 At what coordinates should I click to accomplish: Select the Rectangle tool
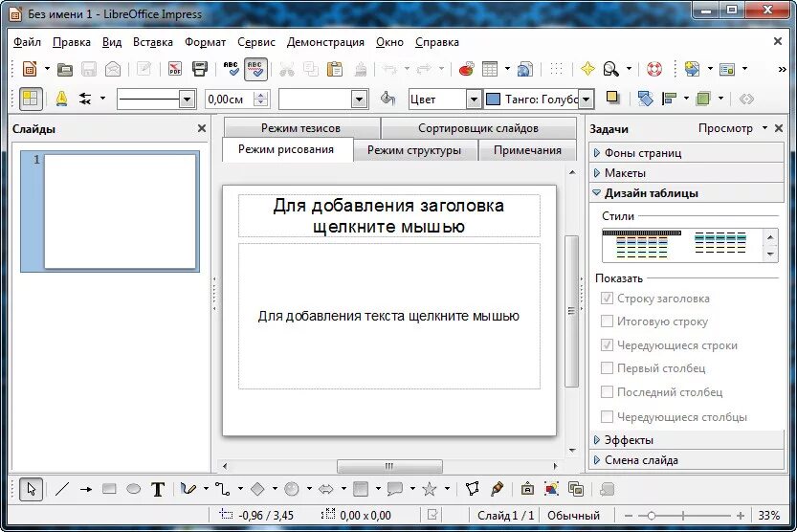tap(109, 489)
